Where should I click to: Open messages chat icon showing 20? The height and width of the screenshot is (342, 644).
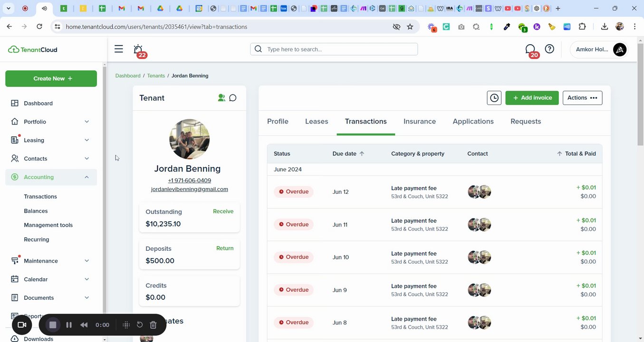(x=531, y=50)
